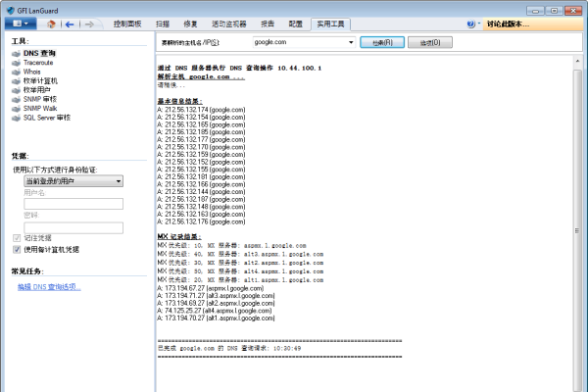This screenshot has width=588, height=392.
Task: Expand the google.com hostname dropdown
Action: (x=348, y=43)
